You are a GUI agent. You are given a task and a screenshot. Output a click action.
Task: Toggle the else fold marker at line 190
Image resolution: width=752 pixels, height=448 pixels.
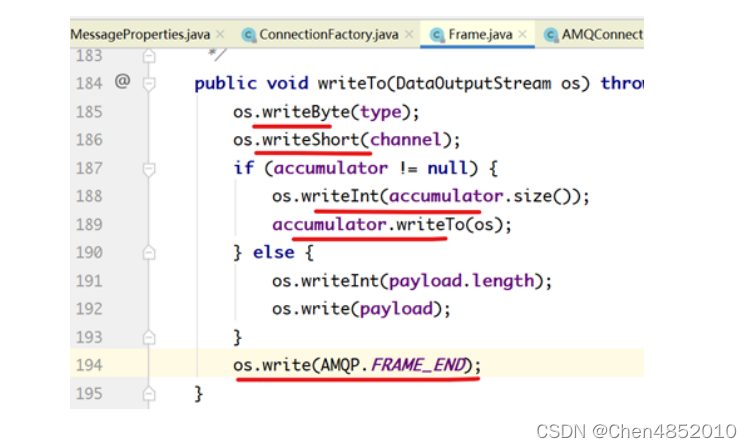coord(149,252)
